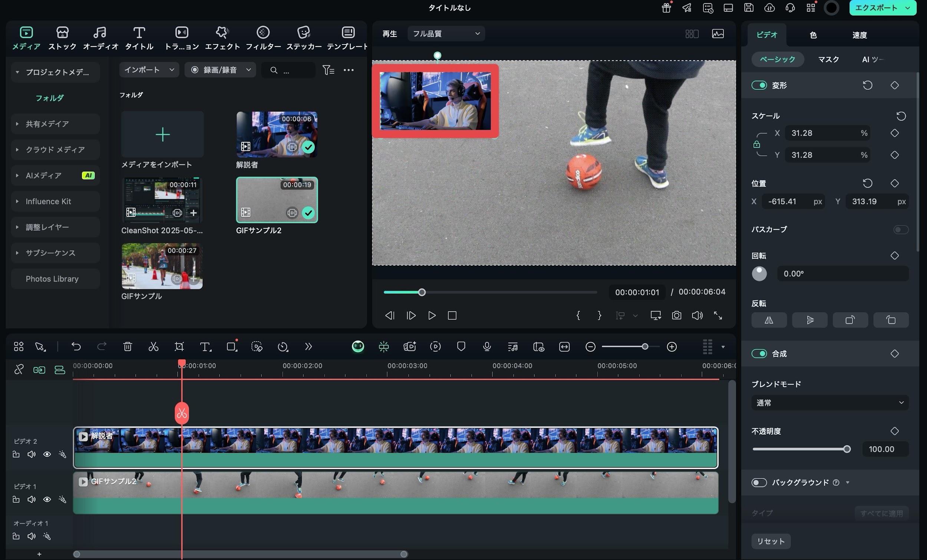Open the Stickers (ステッカー) tab

pyautogui.click(x=304, y=38)
